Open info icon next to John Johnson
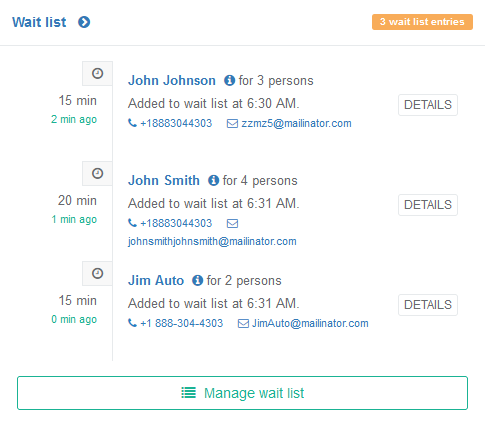Image resolution: width=485 pixels, height=427 pixels. (x=229, y=80)
